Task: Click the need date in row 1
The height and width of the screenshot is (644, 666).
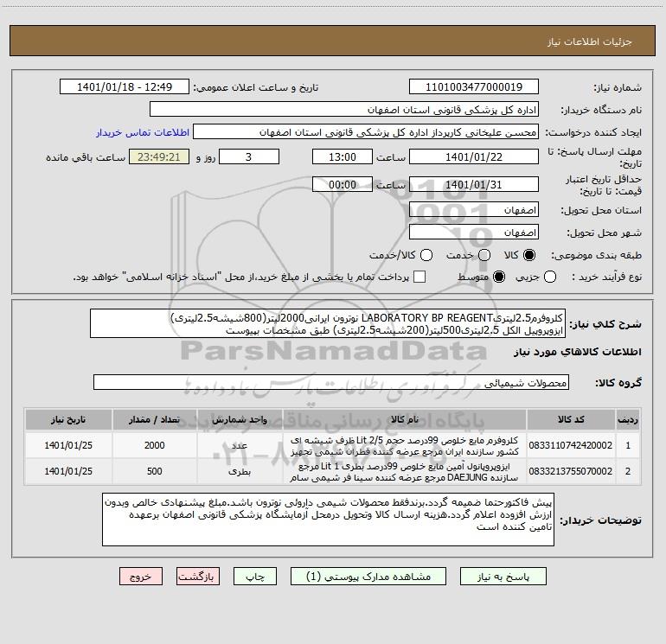Action: click(x=68, y=445)
